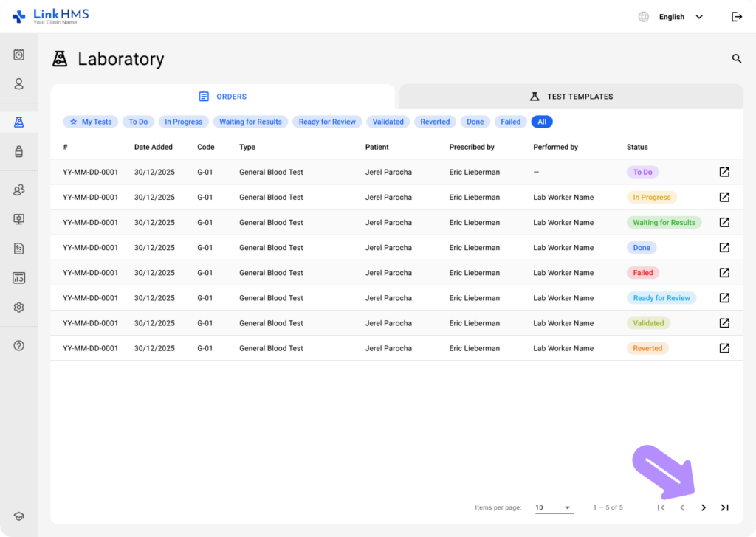
Task: Click the logout icon in the header
Action: point(737,17)
